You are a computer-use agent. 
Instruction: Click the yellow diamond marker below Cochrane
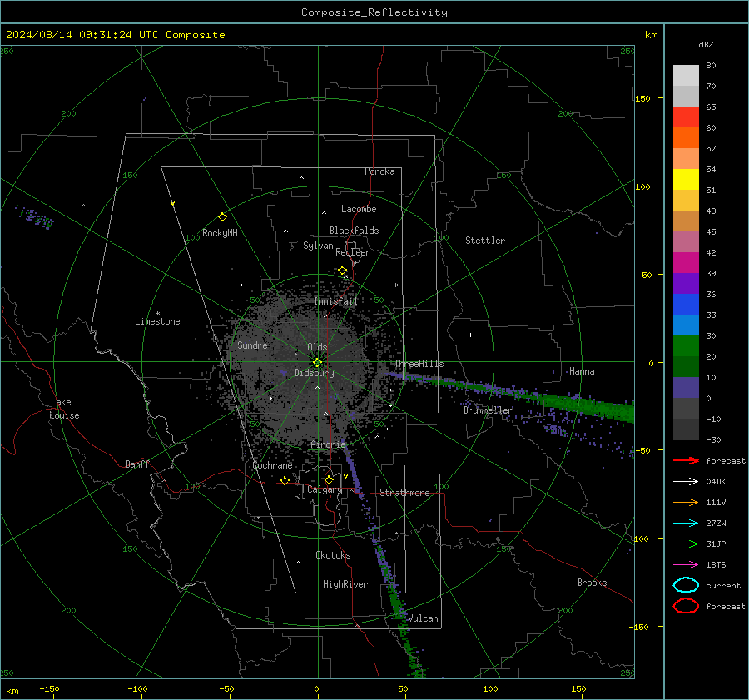(x=285, y=481)
